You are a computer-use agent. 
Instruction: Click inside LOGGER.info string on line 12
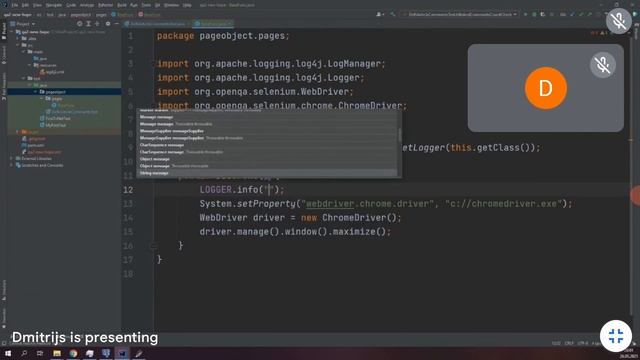pos(269,189)
